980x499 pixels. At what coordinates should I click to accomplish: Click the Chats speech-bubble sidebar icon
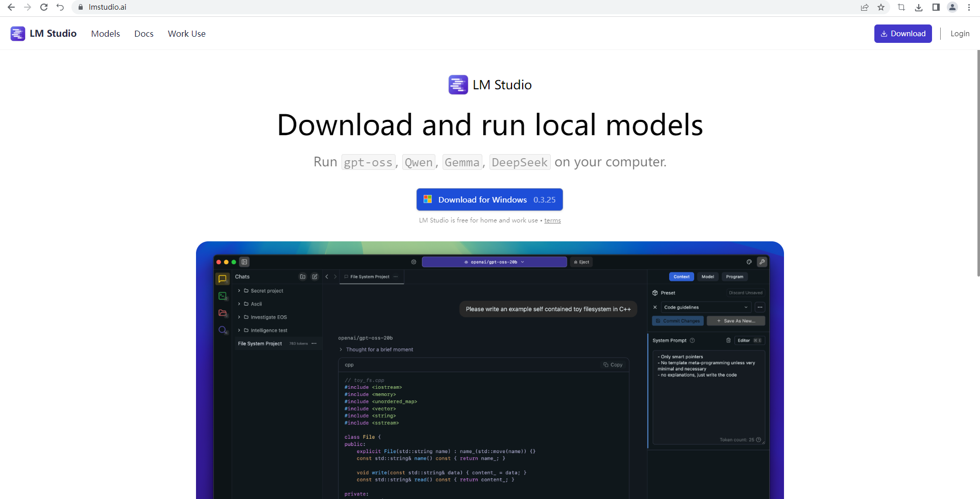point(223,279)
